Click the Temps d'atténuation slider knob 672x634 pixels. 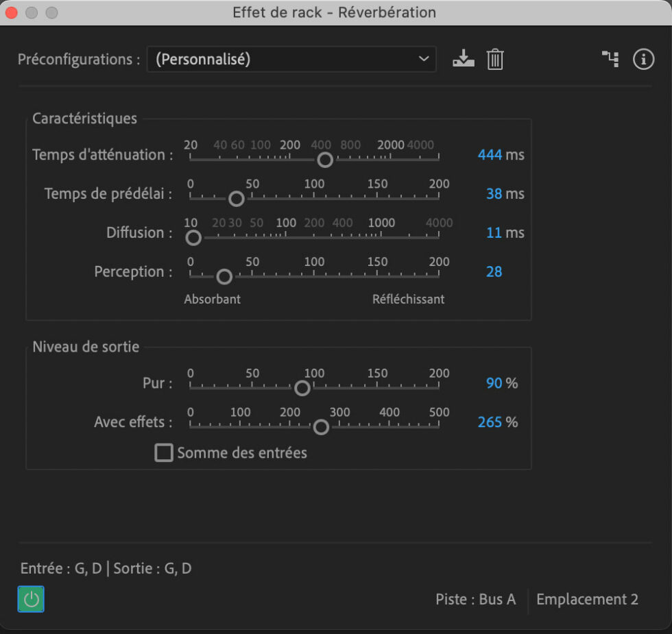(325, 160)
